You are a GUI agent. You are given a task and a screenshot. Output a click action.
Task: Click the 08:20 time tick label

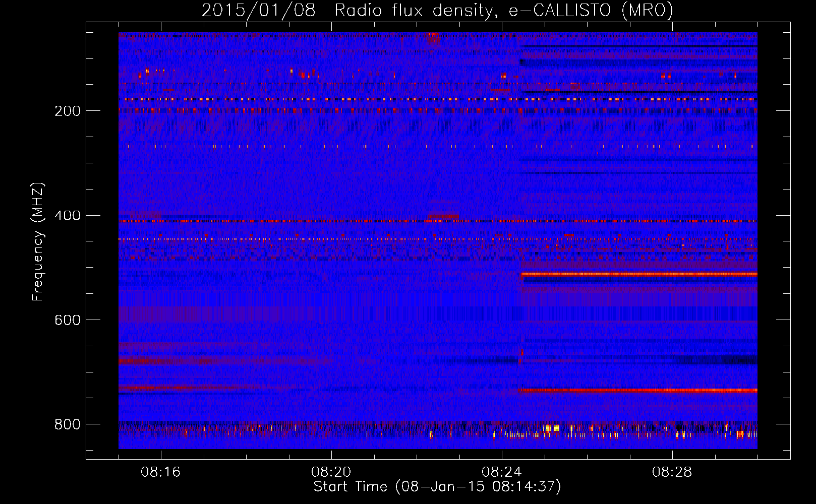click(x=331, y=472)
